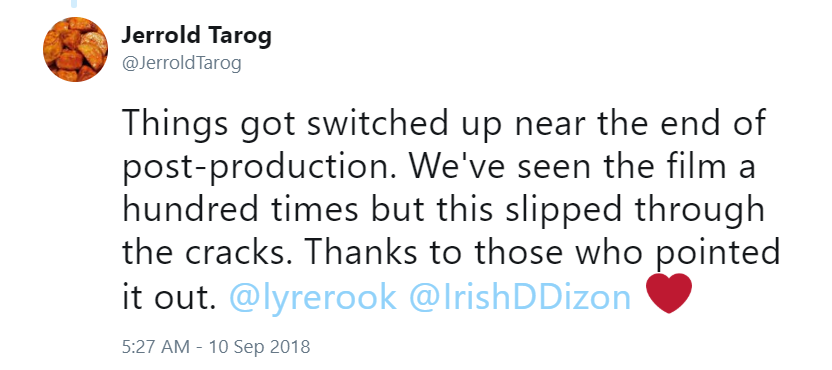Visit the @lyrerook mention
Viewport: 832px width, 370px height.
pyautogui.click(x=313, y=298)
